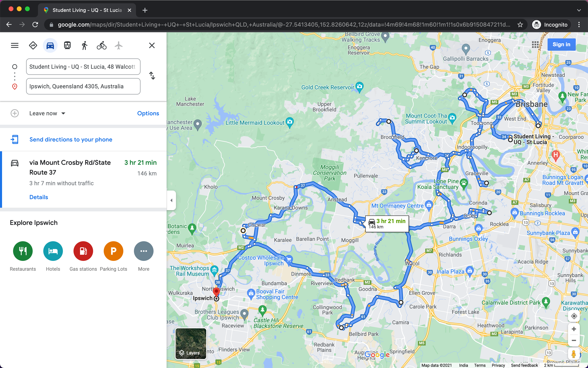Show your location on map
588x368 pixels.
(574, 316)
